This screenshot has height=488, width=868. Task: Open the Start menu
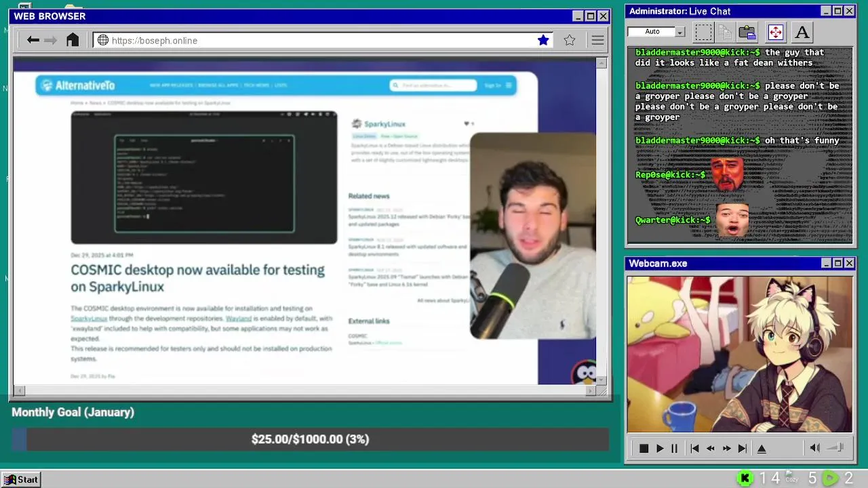(21, 479)
